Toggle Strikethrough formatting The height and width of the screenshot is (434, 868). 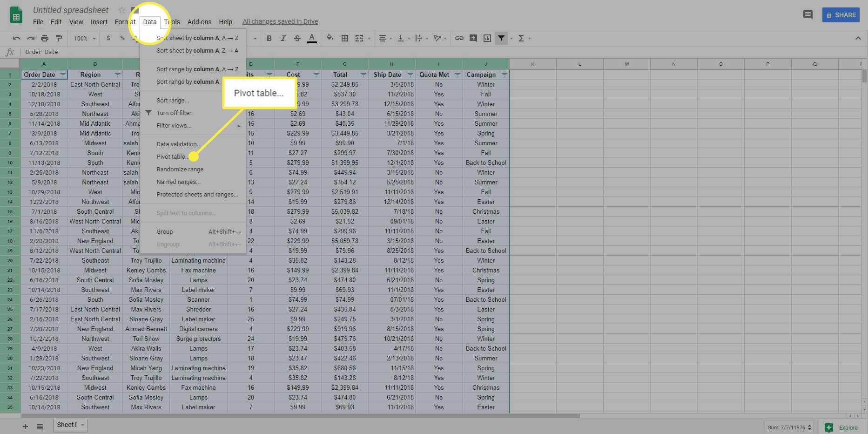tap(297, 38)
